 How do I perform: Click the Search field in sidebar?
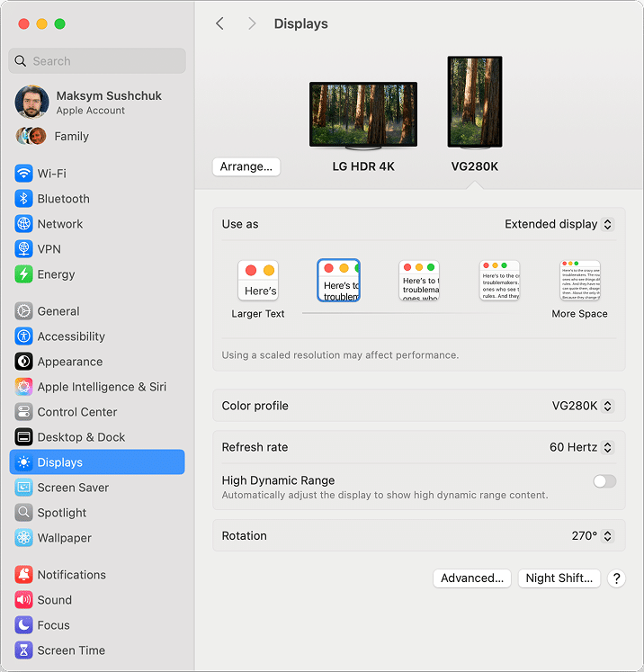[97, 61]
